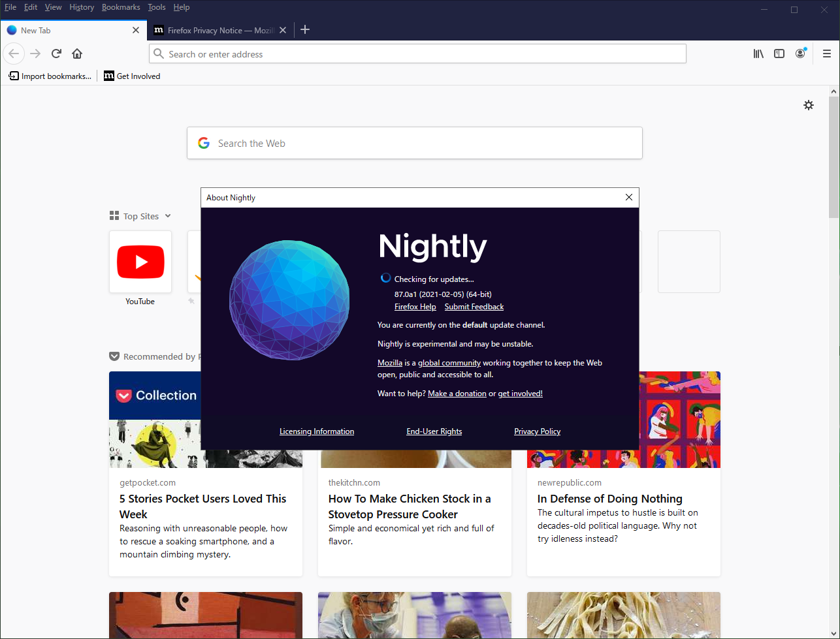Click the Import bookmarks bookmark
The height and width of the screenshot is (639, 840).
click(x=50, y=76)
